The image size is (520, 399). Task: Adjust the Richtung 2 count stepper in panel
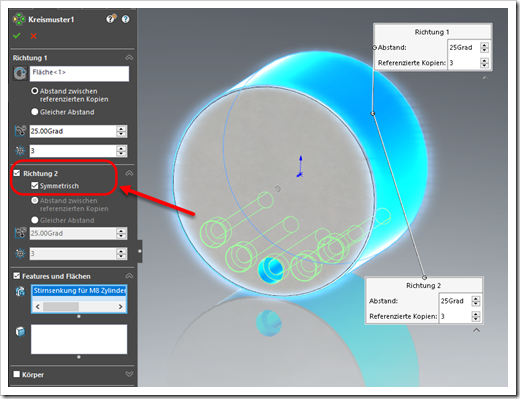121,253
